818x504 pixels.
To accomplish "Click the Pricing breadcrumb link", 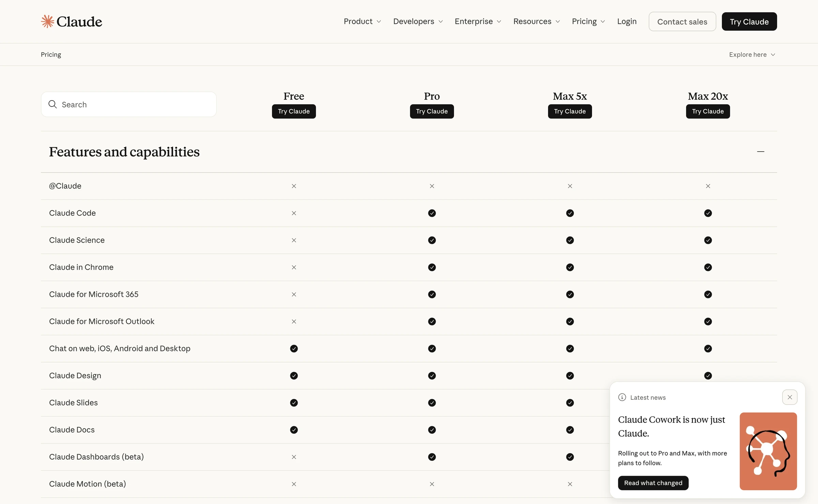I will tap(51, 55).
